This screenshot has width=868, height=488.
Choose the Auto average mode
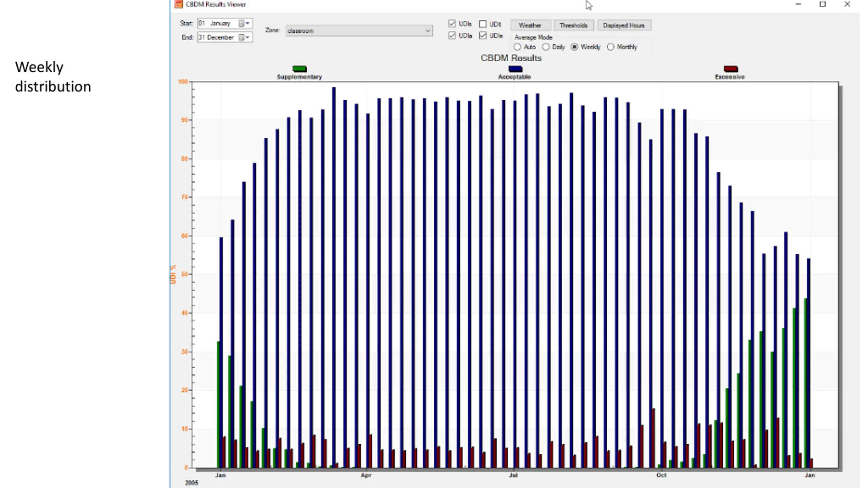(x=517, y=47)
